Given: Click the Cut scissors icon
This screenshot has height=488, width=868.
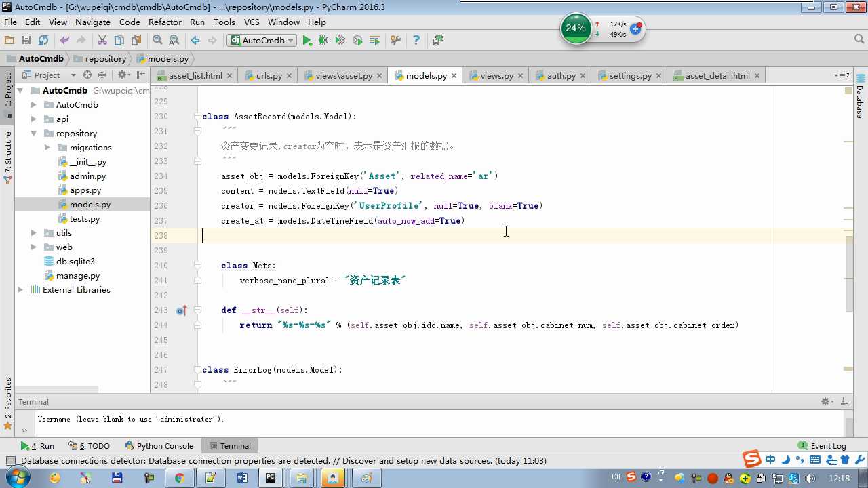Looking at the screenshot, I should [102, 41].
